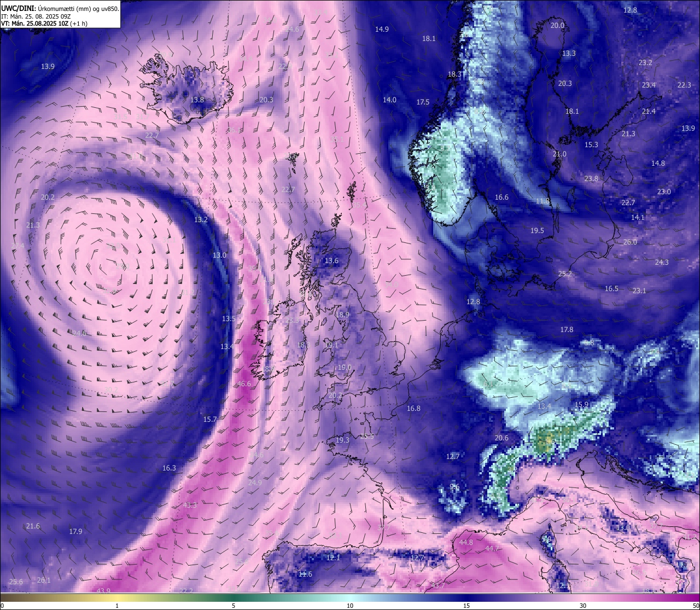700x610 pixels.
Task: Select the 16.5 map value
Action: pos(611,289)
